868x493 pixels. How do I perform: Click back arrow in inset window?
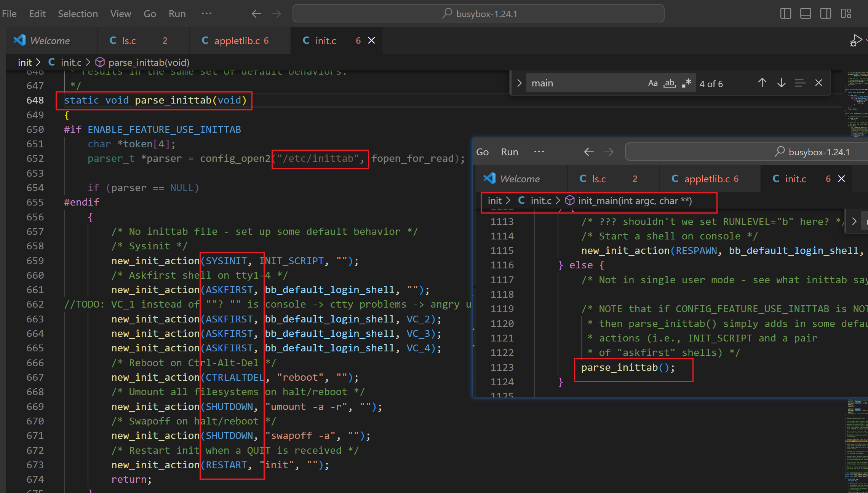(x=589, y=152)
